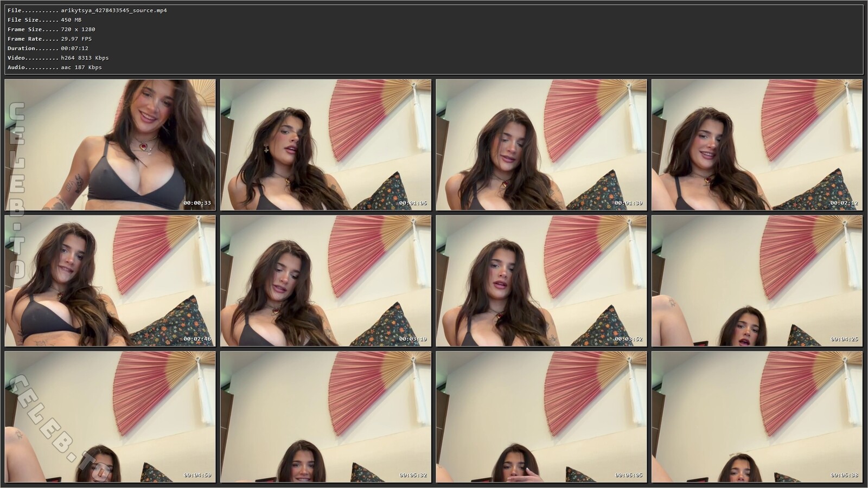
Task: Open the 00:02:46 preview frame
Action: click(x=110, y=281)
